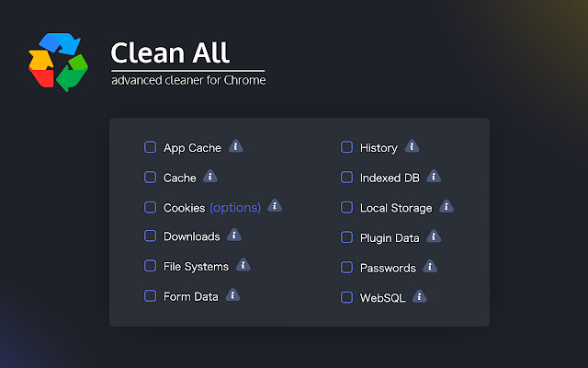Show info for Indexed DB
This screenshot has width=588, height=368.
tap(434, 177)
